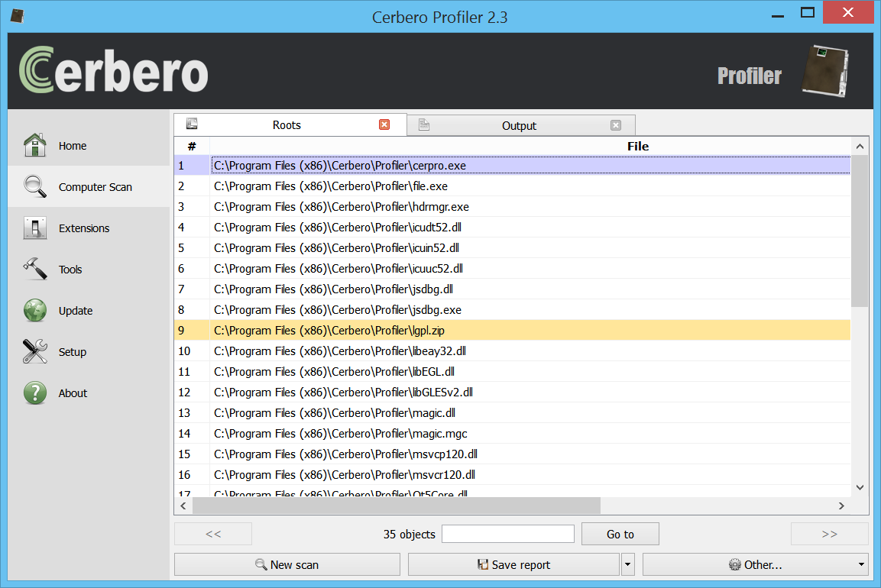The height and width of the screenshot is (588, 881).
Task: Select the icuuc52.dll row
Action: pyautogui.click(x=513, y=269)
